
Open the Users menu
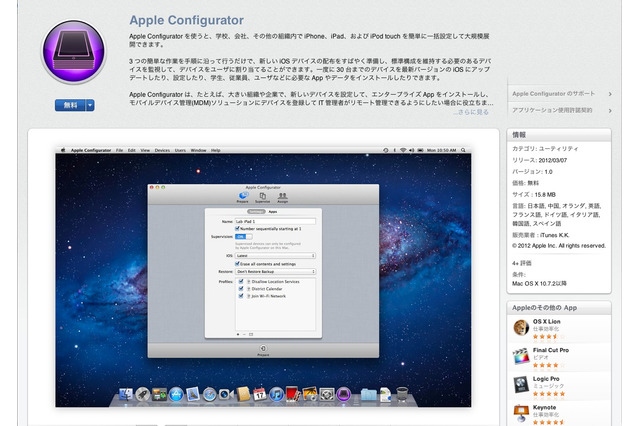180,150
